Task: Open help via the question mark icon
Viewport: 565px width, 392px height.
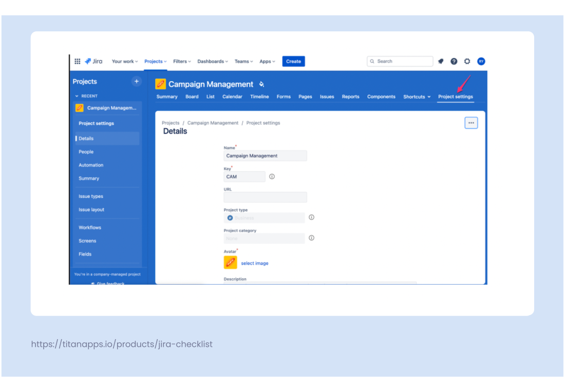Action: 454,61
